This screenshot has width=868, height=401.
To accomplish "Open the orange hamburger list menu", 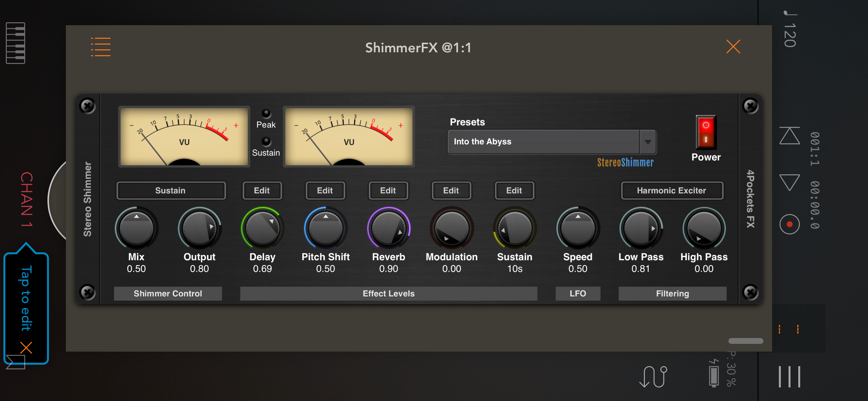I will pos(101,47).
